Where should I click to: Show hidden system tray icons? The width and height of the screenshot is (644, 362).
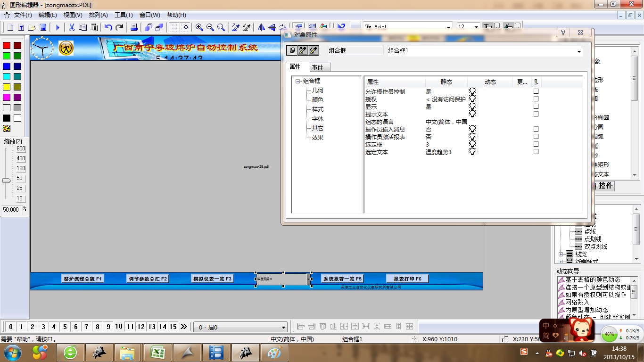(537, 352)
